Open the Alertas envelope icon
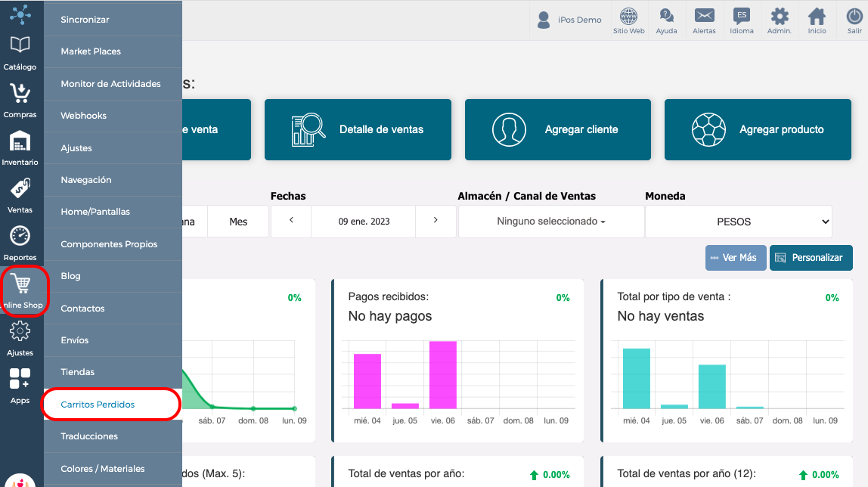This screenshot has height=487, width=868. click(x=704, y=15)
